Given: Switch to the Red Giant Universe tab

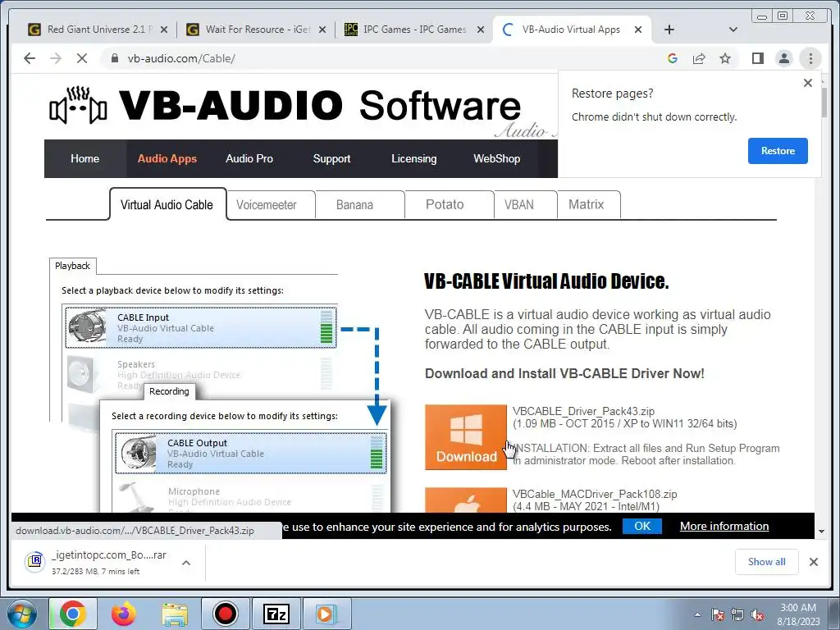Looking at the screenshot, I should [x=97, y=30].
